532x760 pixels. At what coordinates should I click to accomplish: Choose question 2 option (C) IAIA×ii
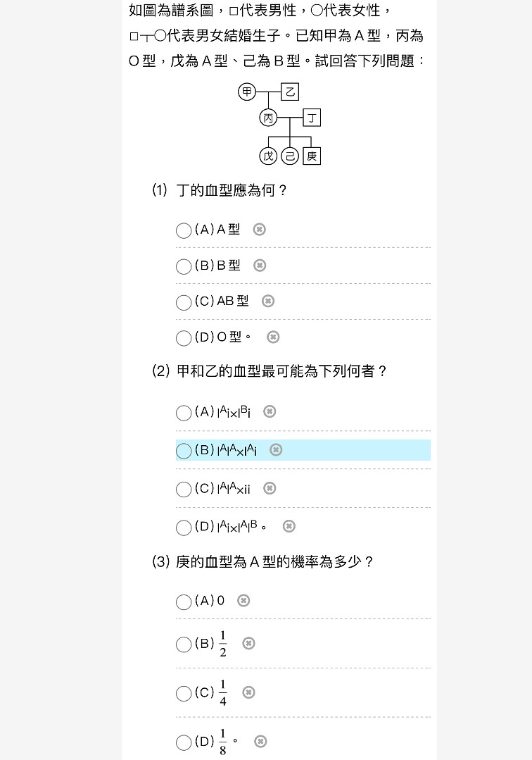184,490
